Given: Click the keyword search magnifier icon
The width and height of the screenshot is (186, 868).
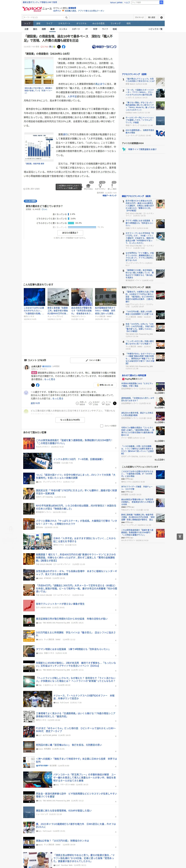Looking at the screenshot, I should tap(66, 18).
